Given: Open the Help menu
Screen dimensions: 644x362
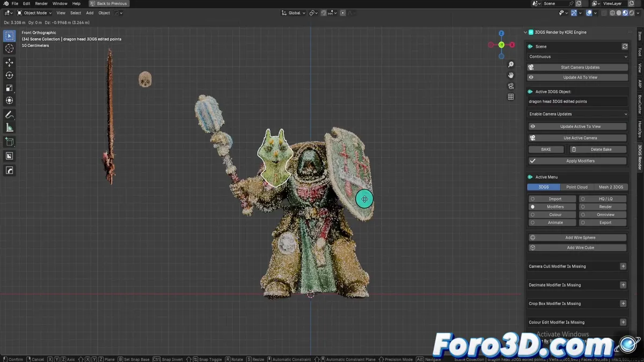Looking at the screenshot, I should pyautogui.click(x=76, y=4).
